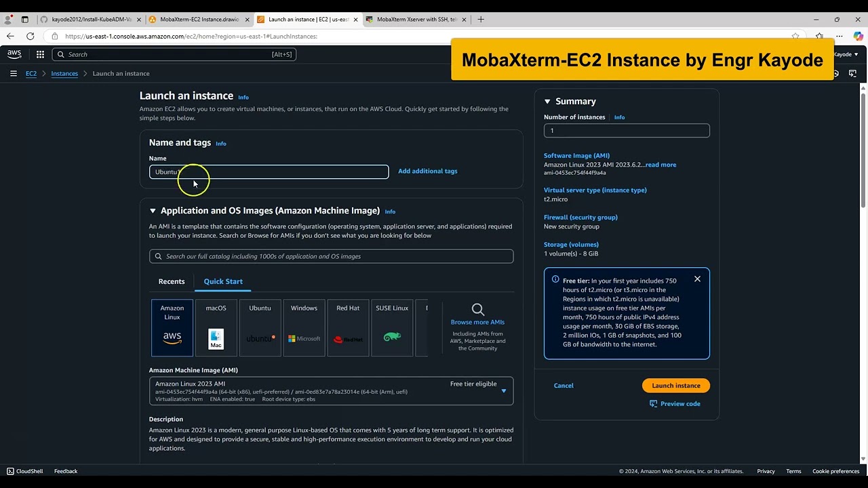The width and height of the screenshot is (868, 488).
Task: Click the Browse more AMIs magnifier icon
Action: pos(477,310)
